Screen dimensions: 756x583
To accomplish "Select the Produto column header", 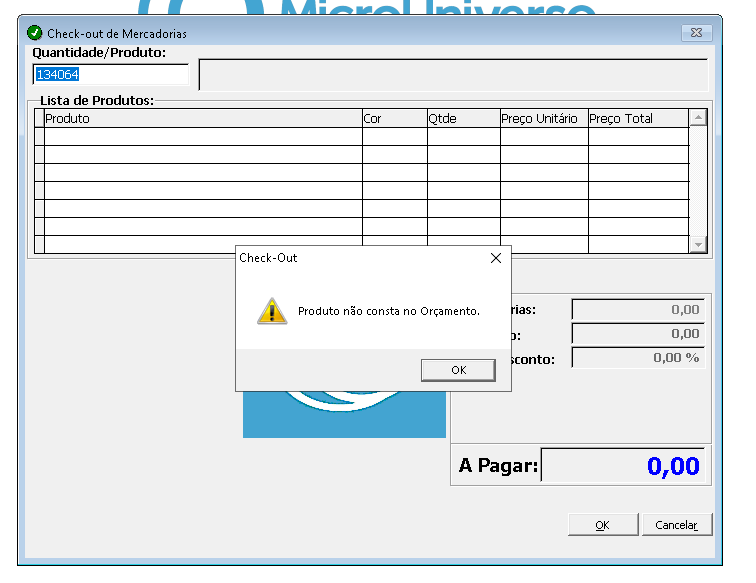I will tap(202, 118).
